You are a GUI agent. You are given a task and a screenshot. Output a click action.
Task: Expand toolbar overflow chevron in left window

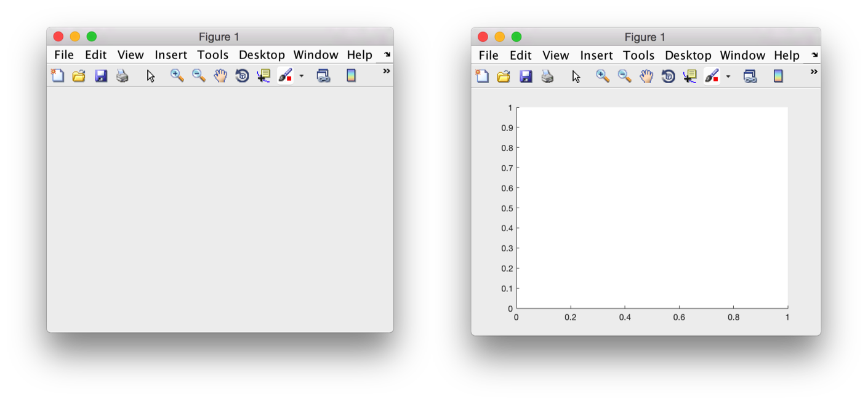point(387,71)
